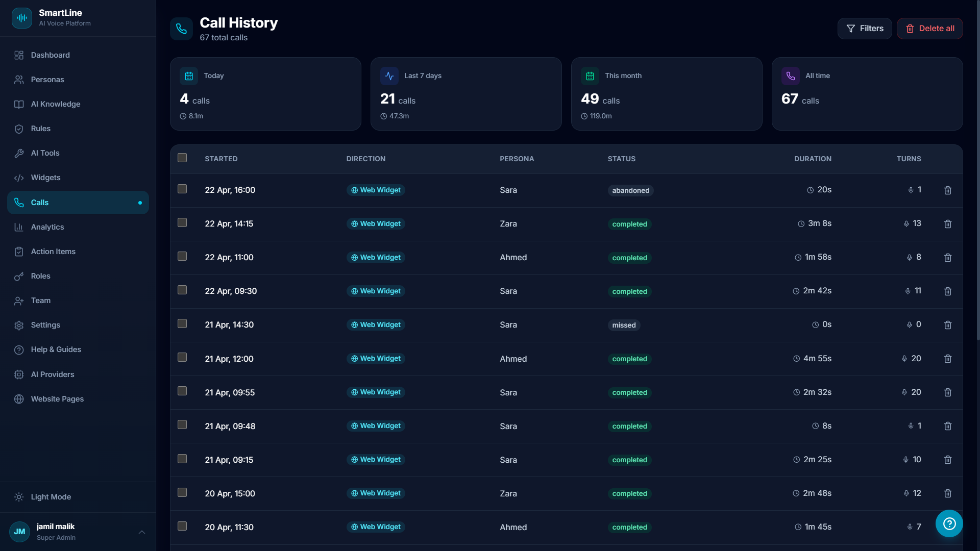Image resolution: width=980 pixels, height=551 pixels.
Task: Open the Action Items section
Action: [53, 252]
